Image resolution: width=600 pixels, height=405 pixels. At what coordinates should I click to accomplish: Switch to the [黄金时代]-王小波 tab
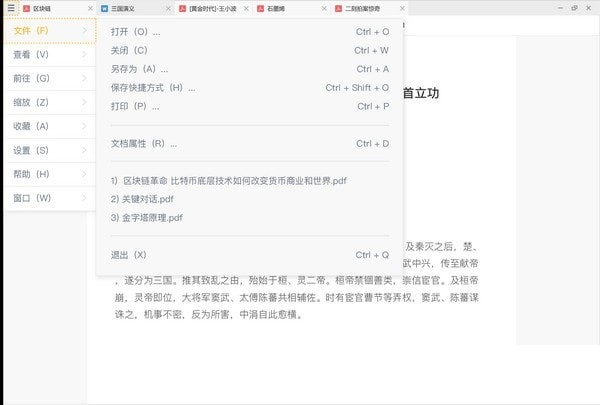coord(214,8)
